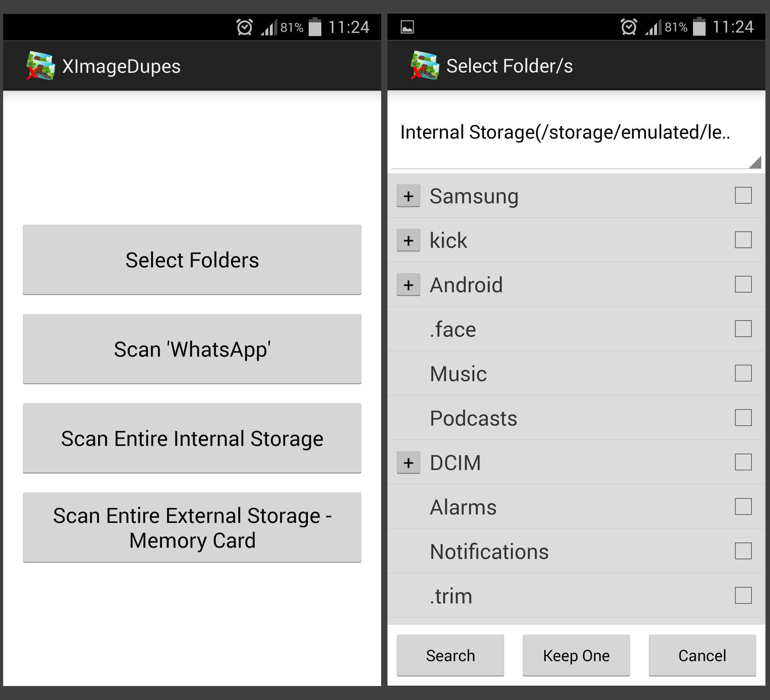Tap the picture notification icon in status bar
770x700 pixels.
tap(407, 27)
